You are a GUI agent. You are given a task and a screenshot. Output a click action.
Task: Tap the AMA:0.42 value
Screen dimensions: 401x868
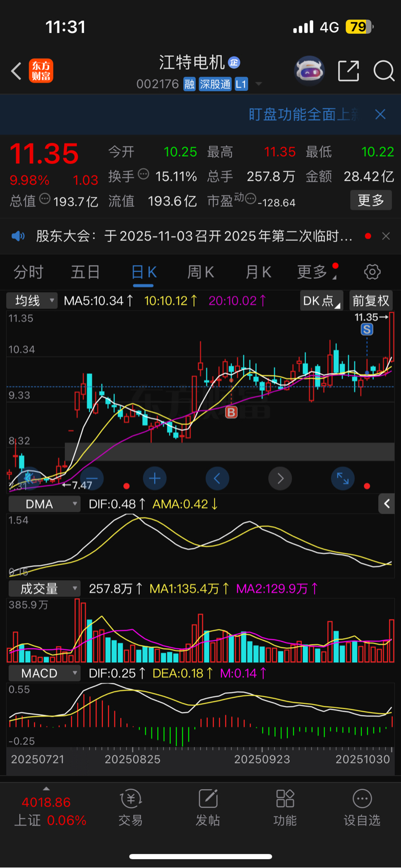point(185,504)
